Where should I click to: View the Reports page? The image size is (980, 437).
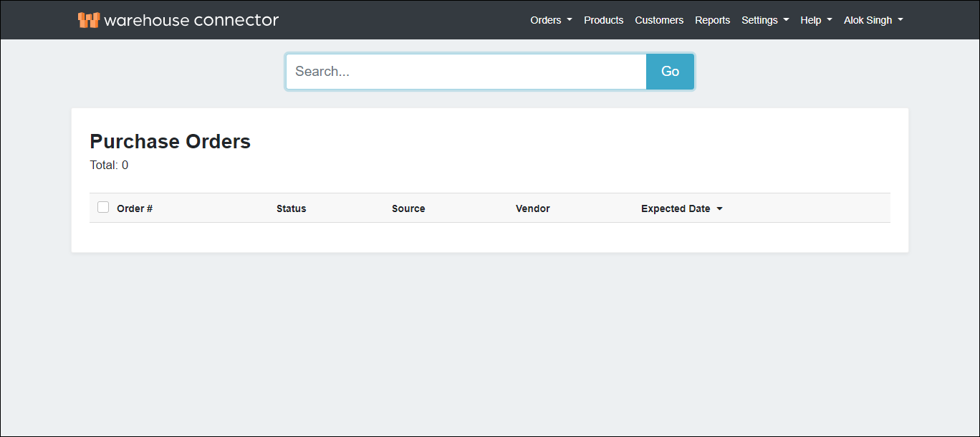tap(712, 20)
